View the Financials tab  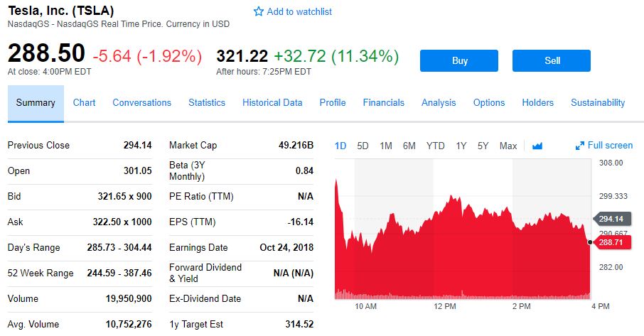[383, 103]
